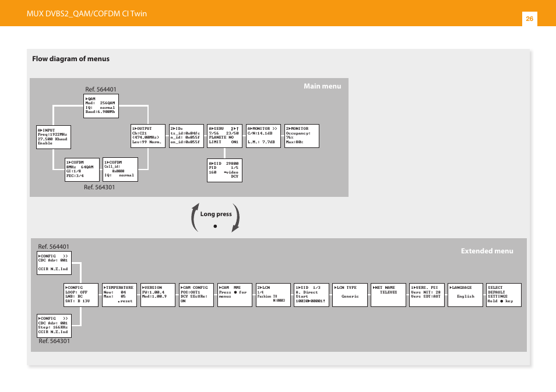The width and height of the screenshot is (556, 392).
Task: Select the LCN TYPE Generic screen box
Action: point(350,295)
